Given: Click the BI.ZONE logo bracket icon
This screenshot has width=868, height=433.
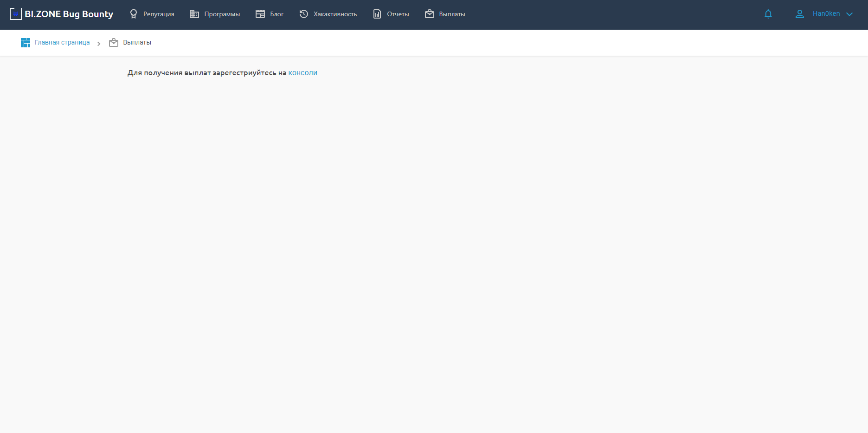Looking at the screenshot, I should [15, 14].
